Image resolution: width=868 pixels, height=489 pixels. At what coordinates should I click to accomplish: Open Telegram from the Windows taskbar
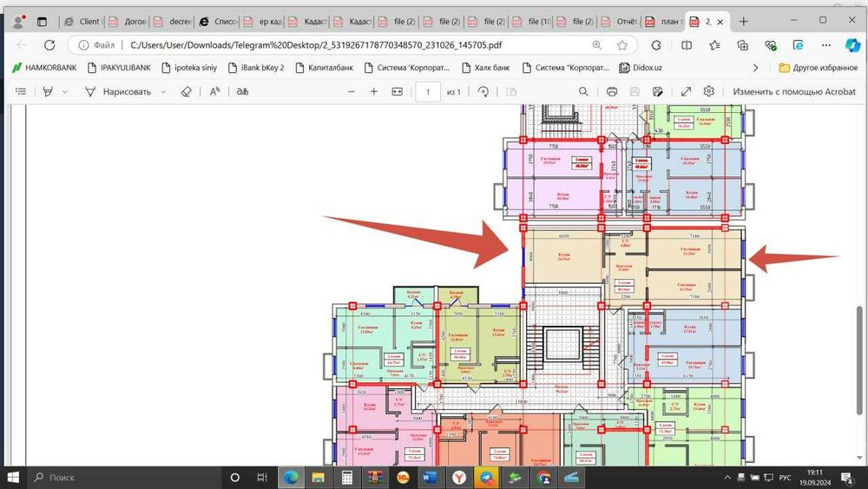pyautogui.click(x=487, y=477)
